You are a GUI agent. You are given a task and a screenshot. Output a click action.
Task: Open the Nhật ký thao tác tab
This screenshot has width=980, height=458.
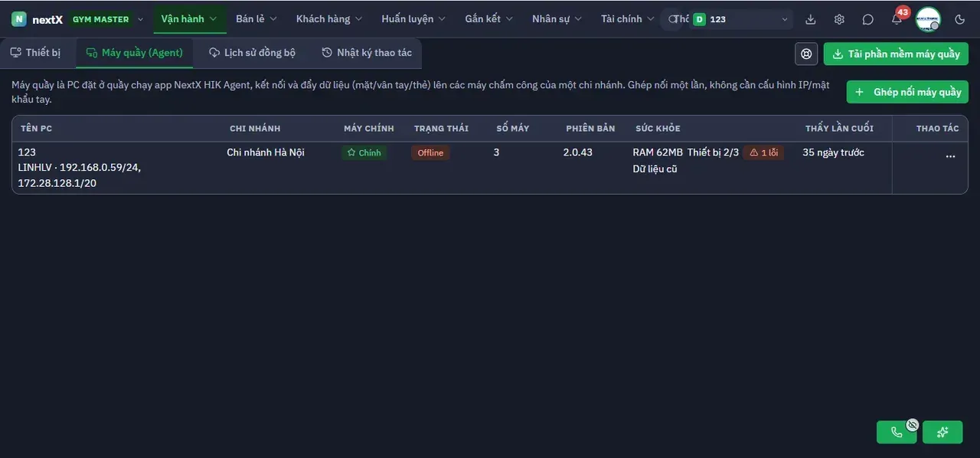click(x=367, y=53)
